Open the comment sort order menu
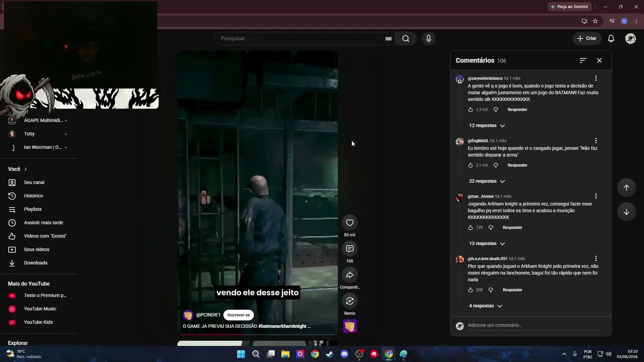Image resolution: width=644 pixels, height=362 pixels. [583, 60]
